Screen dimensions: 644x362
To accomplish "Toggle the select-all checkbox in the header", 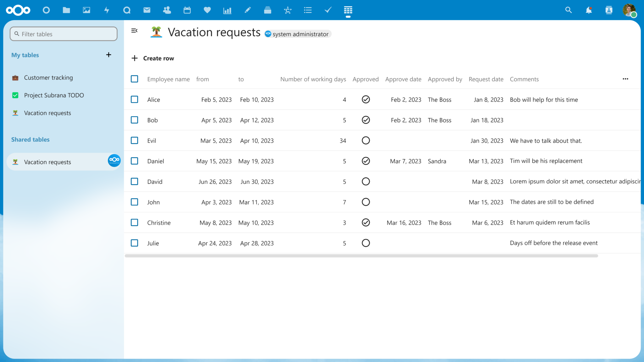I will pyautogui.click(x=135, y=79).
